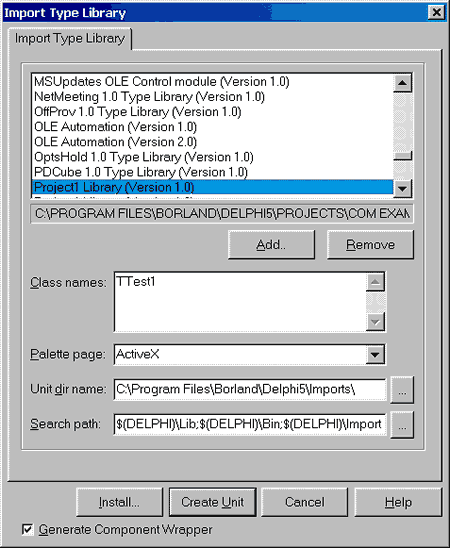The width and height of the screenshot is (450, 548).
Task: Select NetMeeting 1.0 Type Library entry
Action: click(149, 97)
